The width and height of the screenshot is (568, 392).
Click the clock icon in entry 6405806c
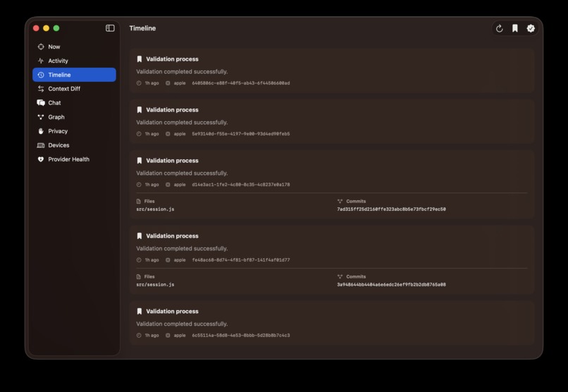click(139, 83)
